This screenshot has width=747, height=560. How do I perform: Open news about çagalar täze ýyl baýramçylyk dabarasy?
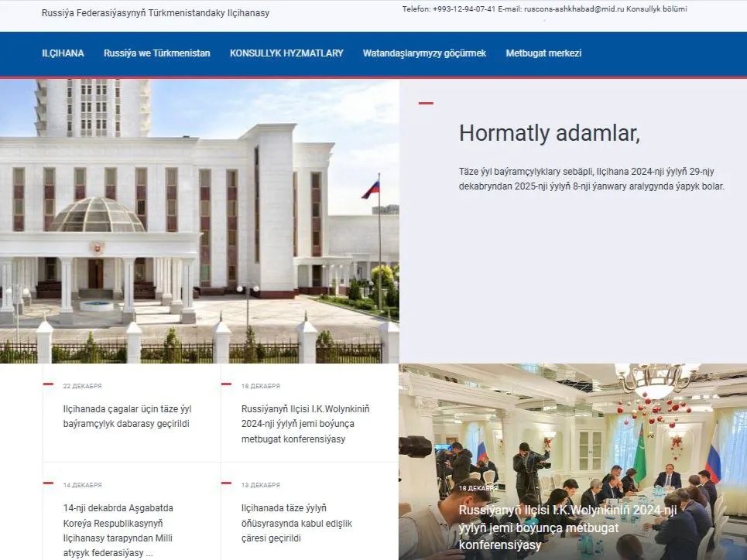click(x=127, y=415)
